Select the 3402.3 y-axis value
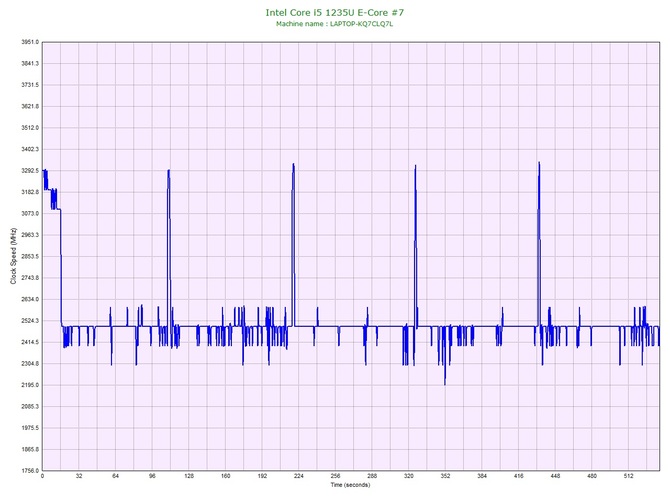670x502 pixels. (x=30, y=149)
